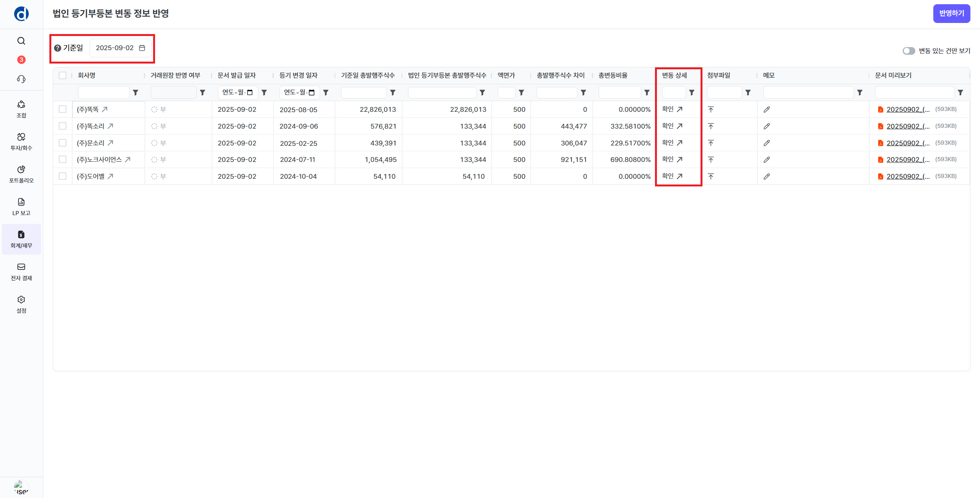Click memo pencil icon for (주)문소리 row

coord(766,143)
